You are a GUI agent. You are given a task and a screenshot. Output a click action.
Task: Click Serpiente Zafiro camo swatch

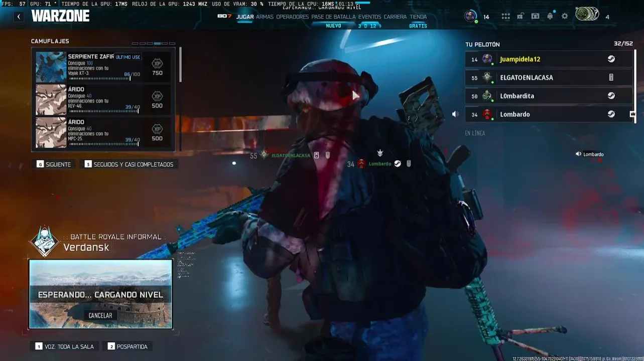[51, 67]
